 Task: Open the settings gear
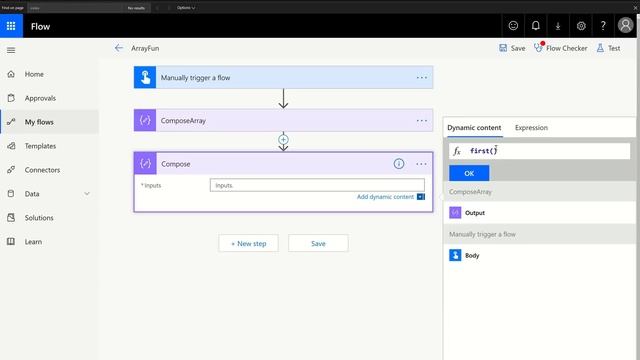click(x=581, y=26)
